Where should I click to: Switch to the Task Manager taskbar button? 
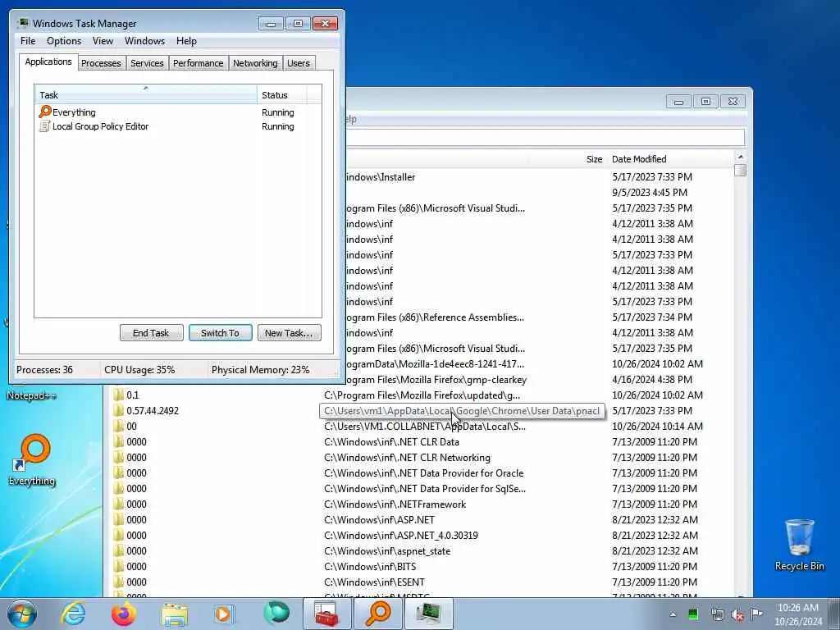tap(428, 614)
